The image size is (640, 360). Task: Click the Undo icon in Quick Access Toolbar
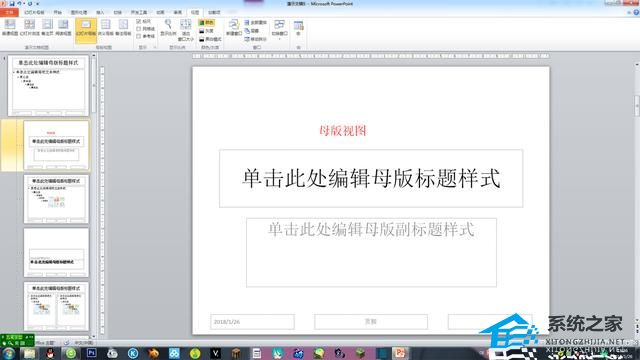19,3
